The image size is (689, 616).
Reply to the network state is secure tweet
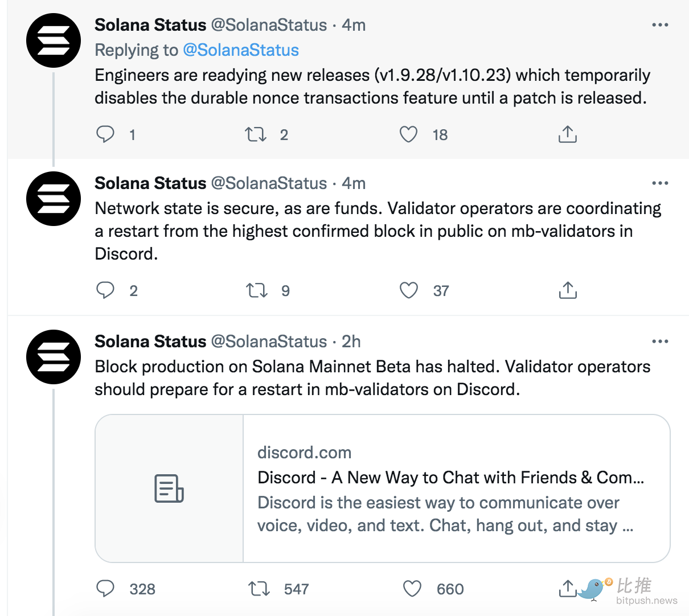click(x=105, y=290)
